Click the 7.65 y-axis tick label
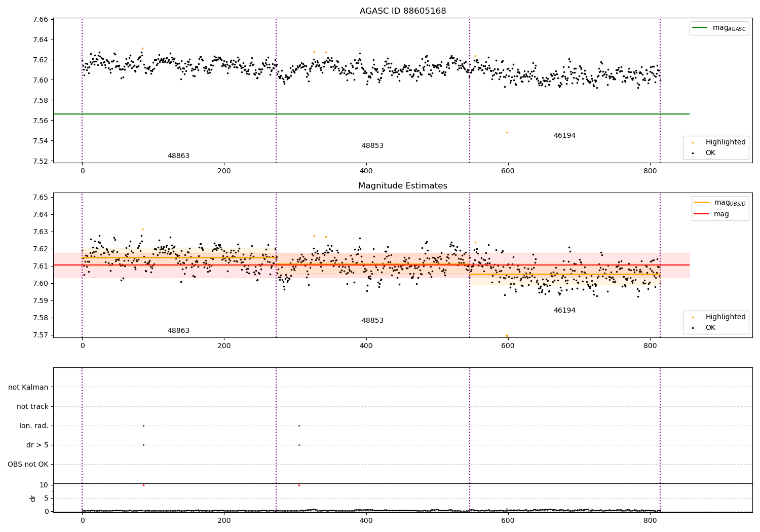The width and height of the screenshot is (760, 532). click(40, 198)
